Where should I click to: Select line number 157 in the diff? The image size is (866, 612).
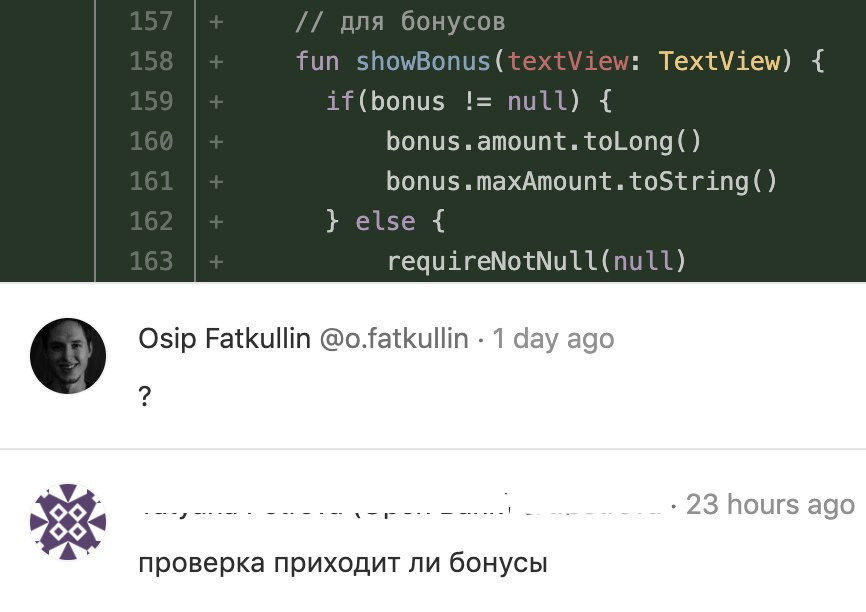point(151,21)
